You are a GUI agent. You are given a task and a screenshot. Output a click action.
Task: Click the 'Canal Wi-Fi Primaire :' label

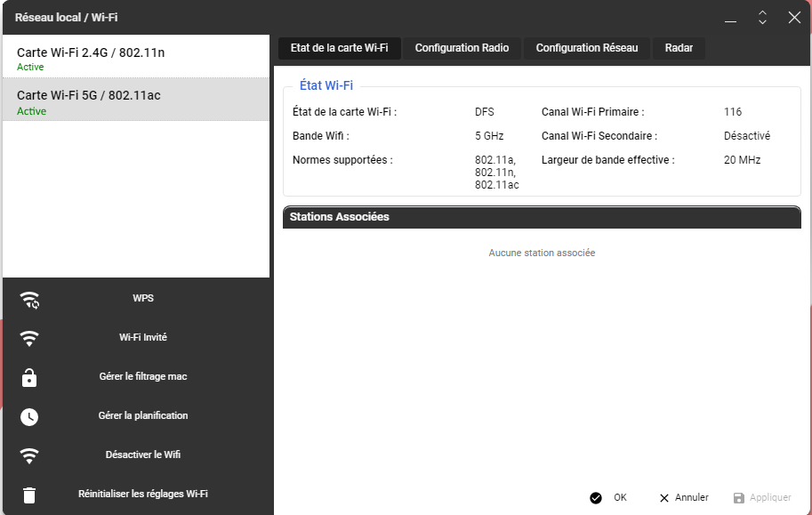click(x=593, y=112)
